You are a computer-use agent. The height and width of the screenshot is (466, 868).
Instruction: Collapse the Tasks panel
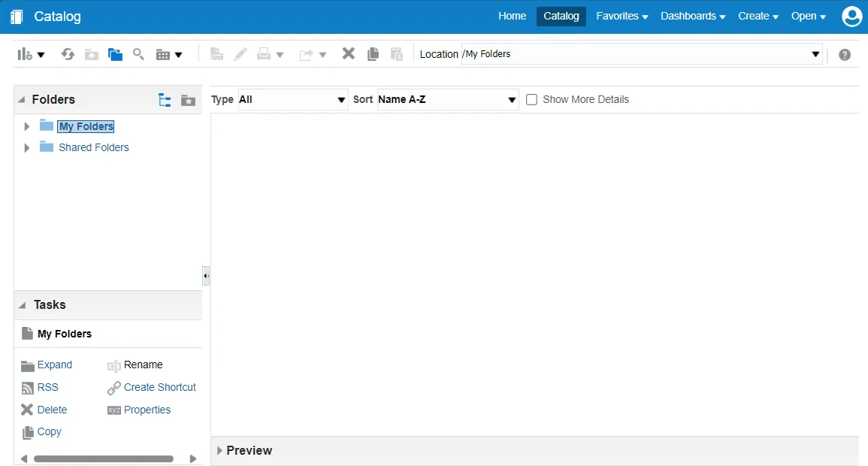click(22, 305)
